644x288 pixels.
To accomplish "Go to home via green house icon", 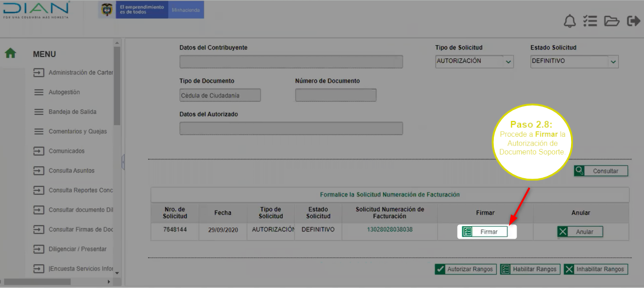I will tap(10, 54).
